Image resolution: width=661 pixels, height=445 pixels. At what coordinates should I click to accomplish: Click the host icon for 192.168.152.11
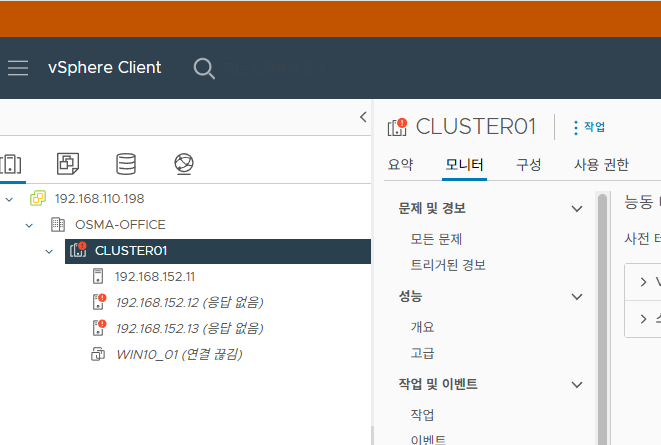[x=98, y=276]
